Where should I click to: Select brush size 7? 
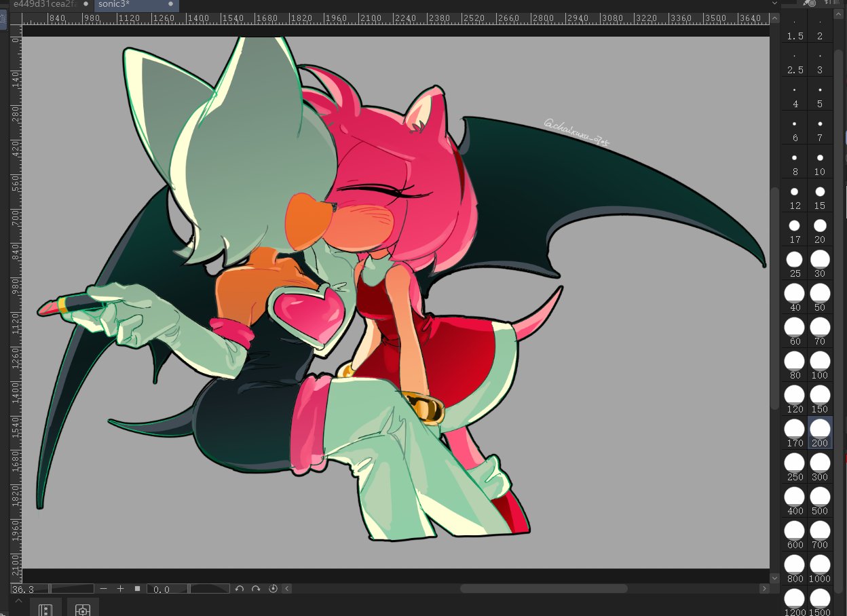(x=820, y=128)
